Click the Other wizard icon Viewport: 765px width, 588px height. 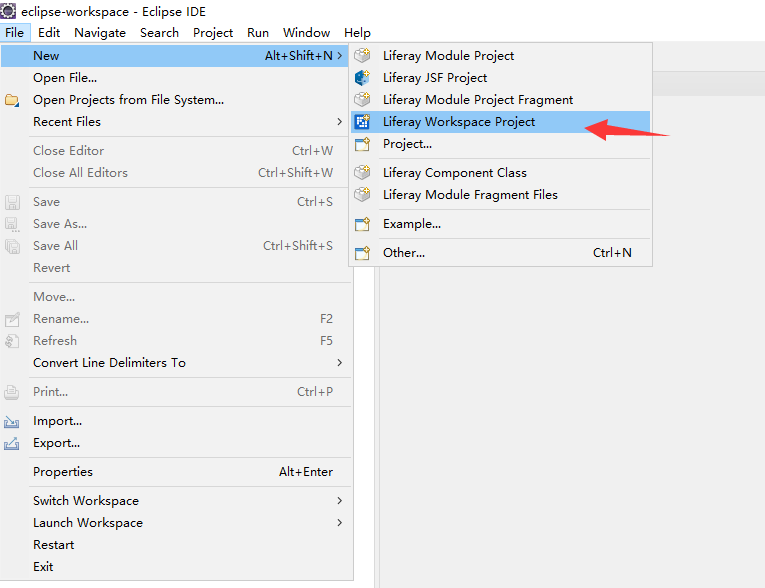click(362, 253)
